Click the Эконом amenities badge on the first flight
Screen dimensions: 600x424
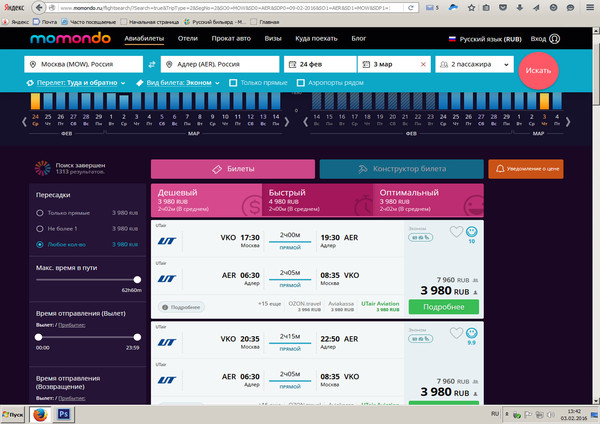point(420,237)
